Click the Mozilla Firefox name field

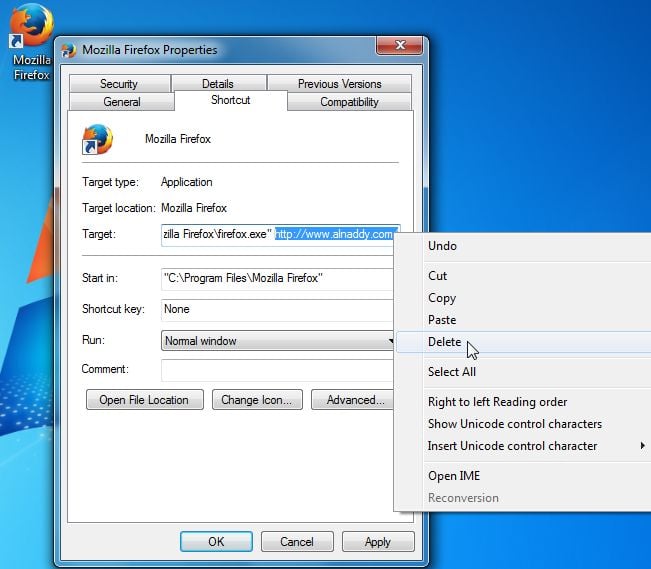pyautogui.click(x=178, y=139)
